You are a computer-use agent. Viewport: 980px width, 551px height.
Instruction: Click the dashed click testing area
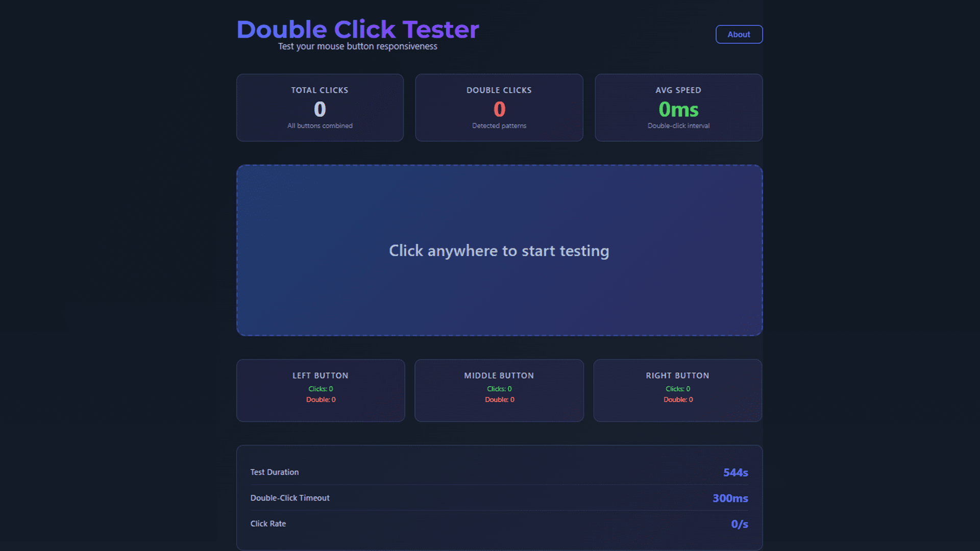[x=499, y=250]
